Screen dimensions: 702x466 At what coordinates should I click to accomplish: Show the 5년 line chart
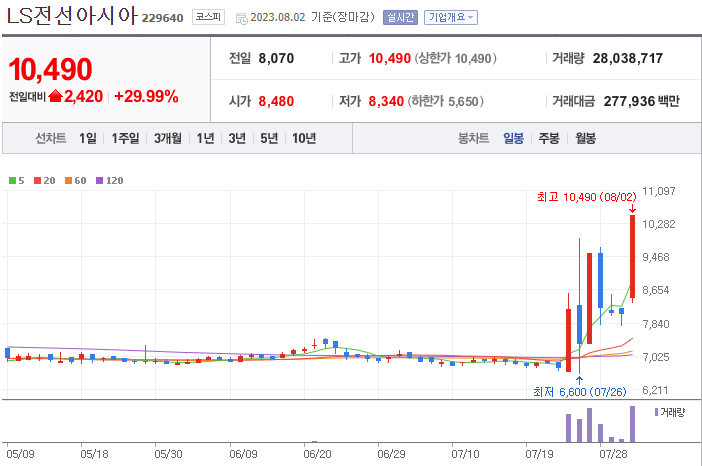pos(269,138)
